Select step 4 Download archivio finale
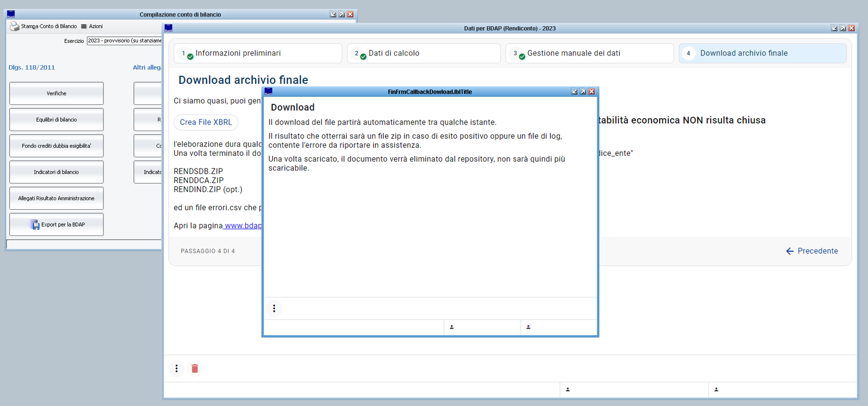Screen dimensions: 868x406 click(x=762, y=53)
